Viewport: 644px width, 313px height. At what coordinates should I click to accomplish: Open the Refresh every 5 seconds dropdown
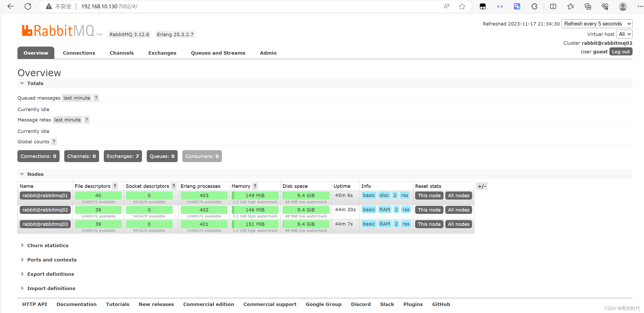pos(597,24)
